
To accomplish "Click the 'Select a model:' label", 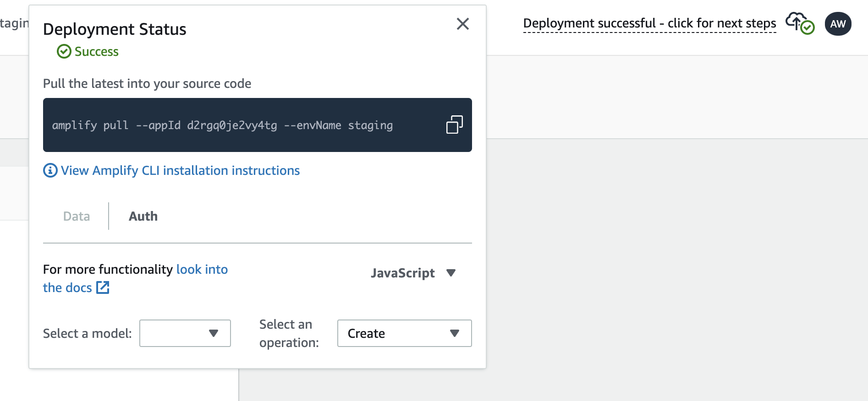I will pyautogui.click(x=87, y=333).
